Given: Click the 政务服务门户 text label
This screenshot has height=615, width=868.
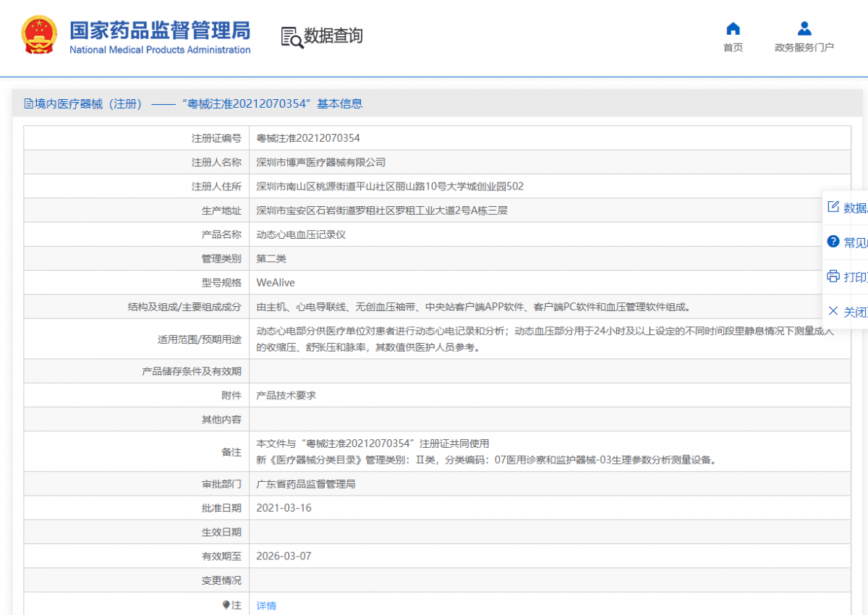Looking at the screenshot, I should [x=804, y=48].
